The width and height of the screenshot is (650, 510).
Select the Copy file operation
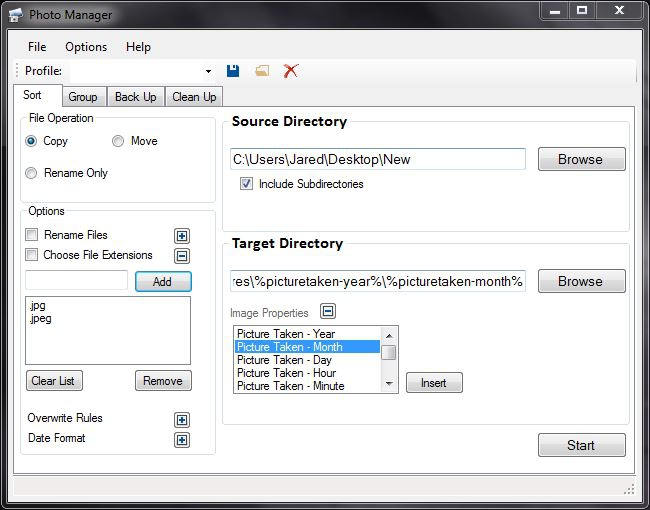click(x=31, y=141)
